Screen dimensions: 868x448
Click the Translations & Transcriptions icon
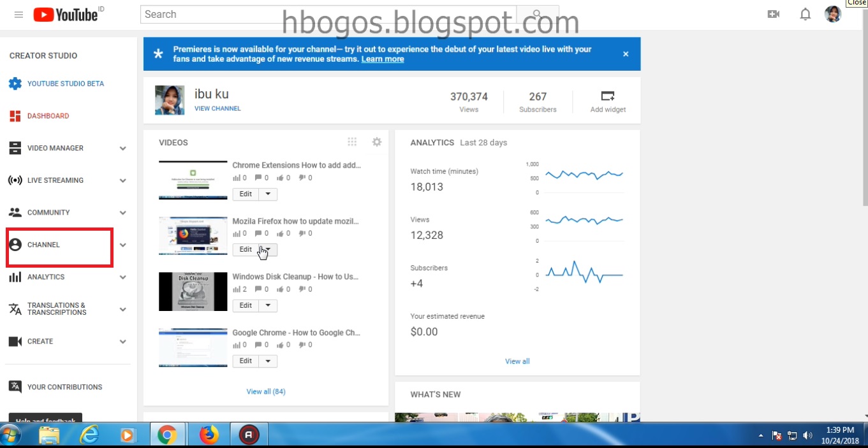click(15, 309)
